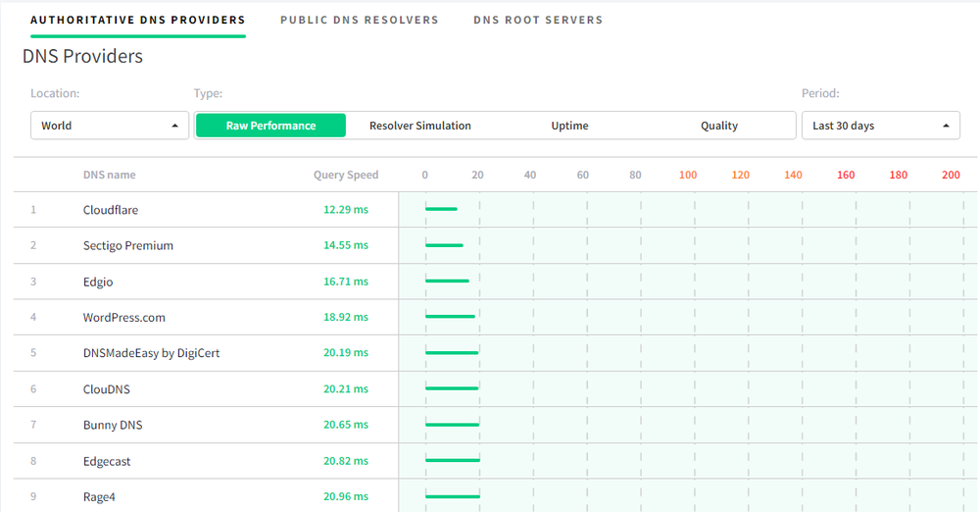
Task: Click the 160 axis label
Action: coord(846,175)
